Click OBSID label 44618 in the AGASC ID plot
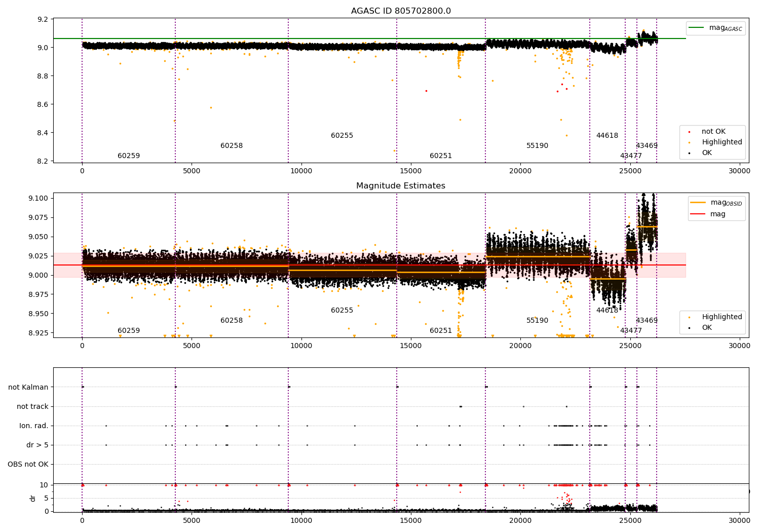760x532 pixels. [x=607, y=136]
